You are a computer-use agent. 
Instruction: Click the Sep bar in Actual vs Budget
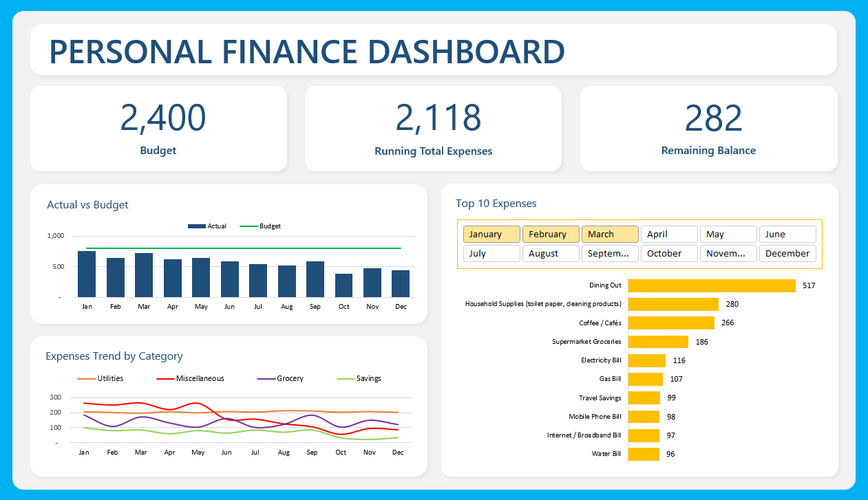[315, 279]
